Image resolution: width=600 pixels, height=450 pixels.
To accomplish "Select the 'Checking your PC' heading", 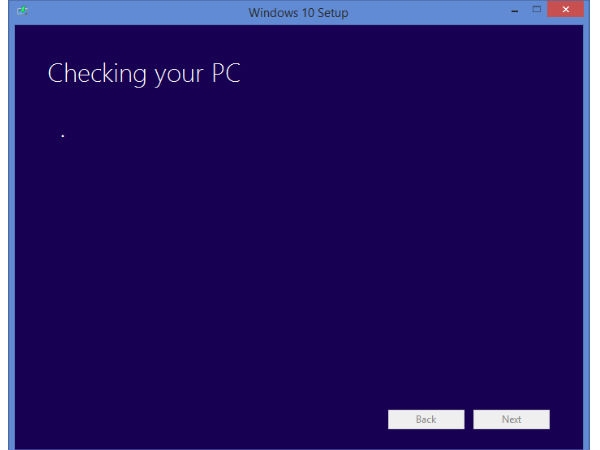I will (x=144, y=73).
